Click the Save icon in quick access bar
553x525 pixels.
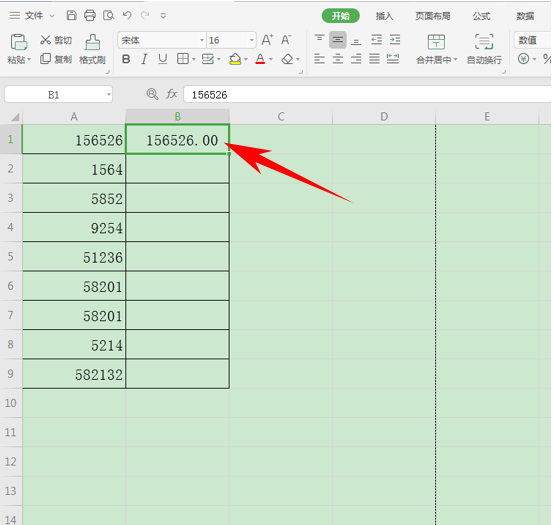pos(72,16)
